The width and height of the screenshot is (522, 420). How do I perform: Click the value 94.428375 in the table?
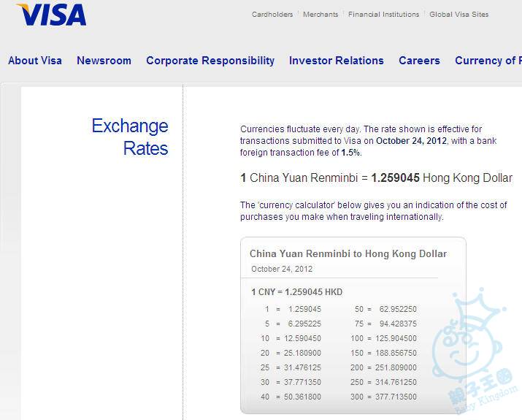point(398,324)
